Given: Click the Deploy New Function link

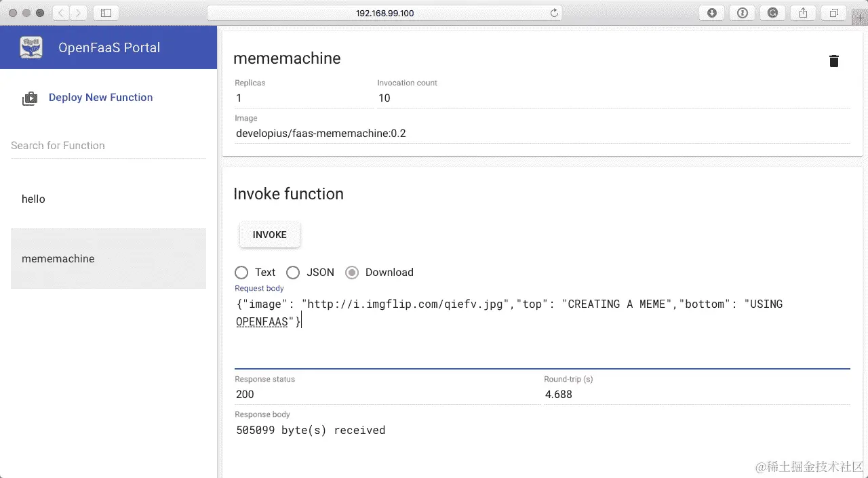Looking at the screenshot, I should pyautogui.click(x=100, y=98).
